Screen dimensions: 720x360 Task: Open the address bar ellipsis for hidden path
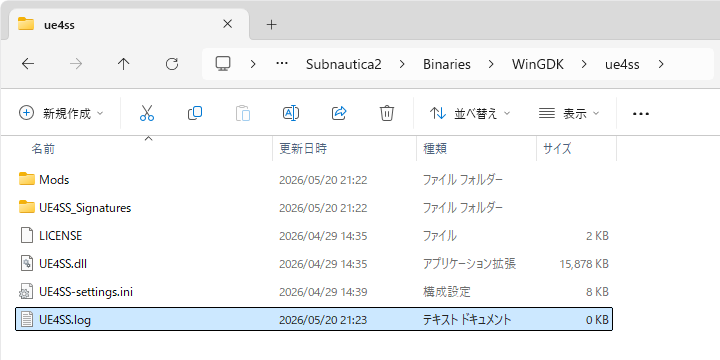point(281,64)
